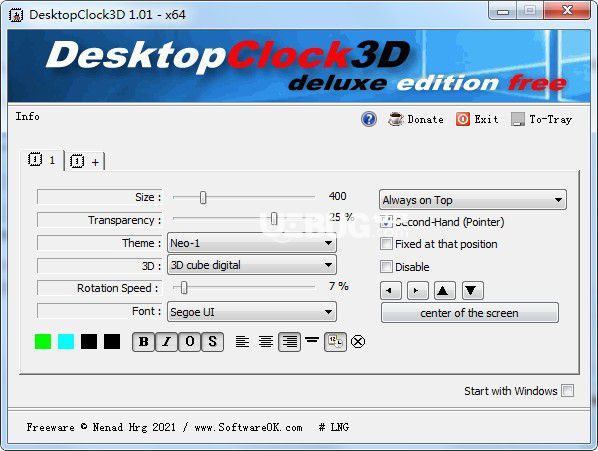Click the Size value 400
This screenshot has width=598, height=451.
tap(338, 196)
